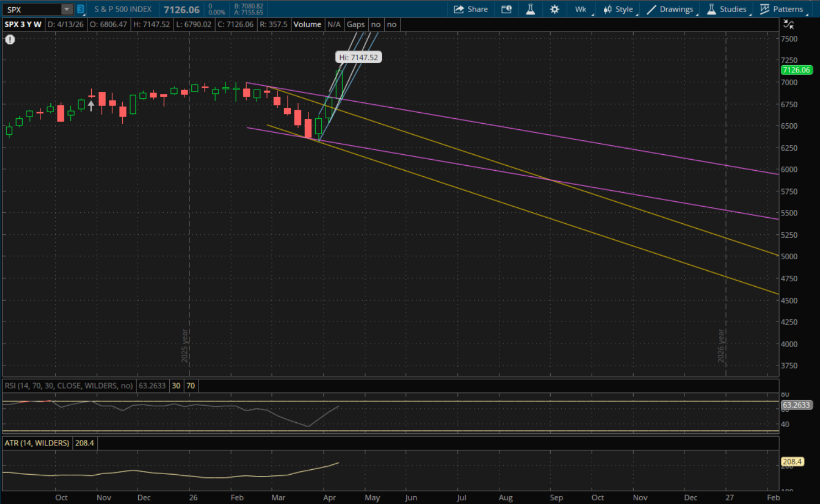Click the Share chart button

tap(471, 9)
